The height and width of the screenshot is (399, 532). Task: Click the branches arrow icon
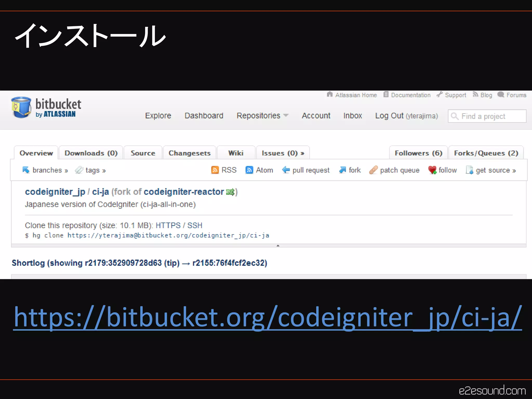tap(26, 170)
